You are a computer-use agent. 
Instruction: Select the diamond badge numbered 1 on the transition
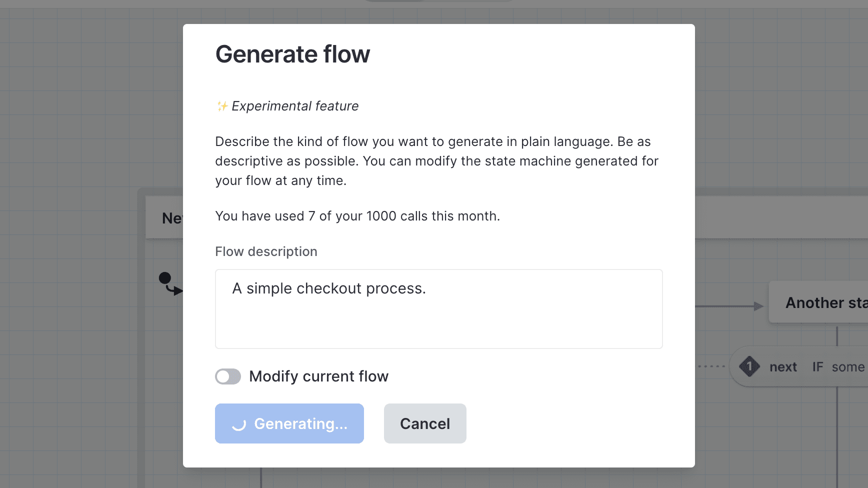point(749,366)
